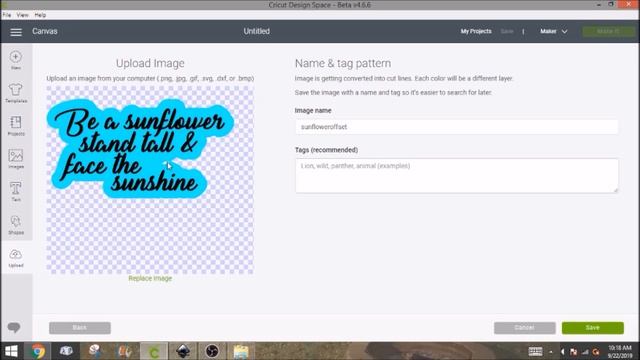Viewport: 640px width, 360px height.
Task: Click the on-screen keyboard tray icon
Action: click(535, 351)
